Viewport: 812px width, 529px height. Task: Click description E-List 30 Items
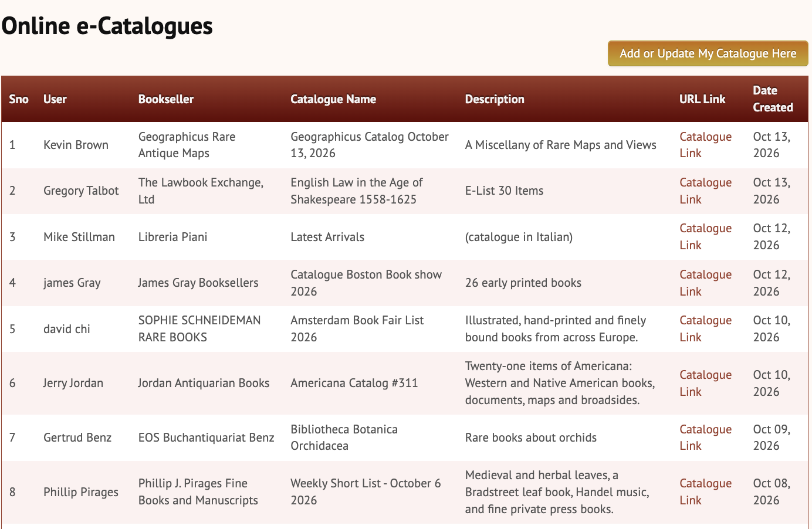tap(505, 191)
